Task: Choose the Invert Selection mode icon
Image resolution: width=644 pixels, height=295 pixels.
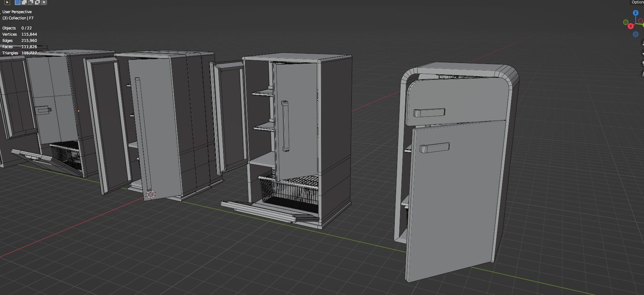Action: click(37, 2)
